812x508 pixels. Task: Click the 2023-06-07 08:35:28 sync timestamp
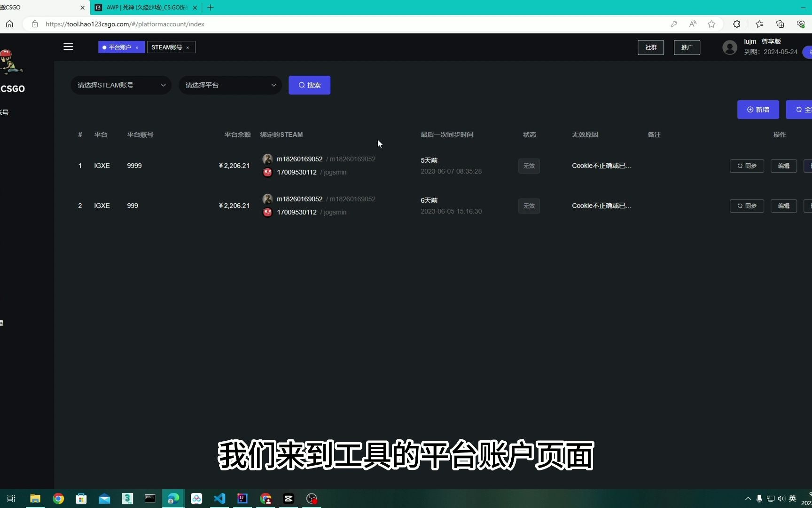(451, 171)
